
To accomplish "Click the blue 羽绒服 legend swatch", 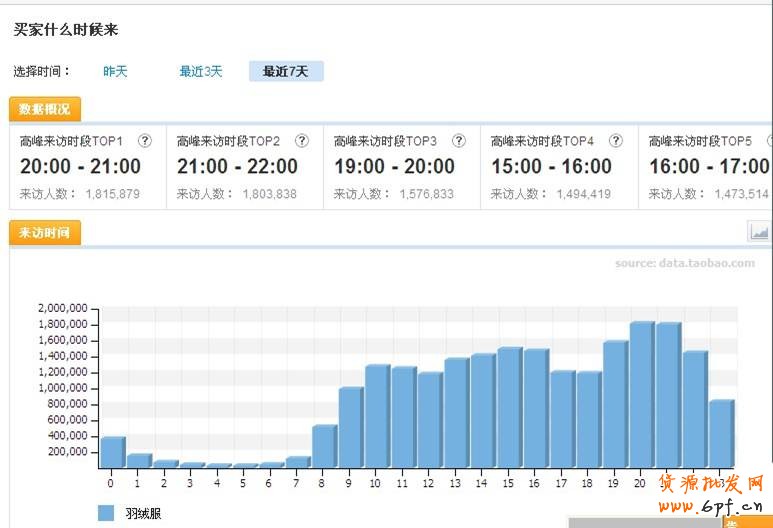I will tap(106, 513).
